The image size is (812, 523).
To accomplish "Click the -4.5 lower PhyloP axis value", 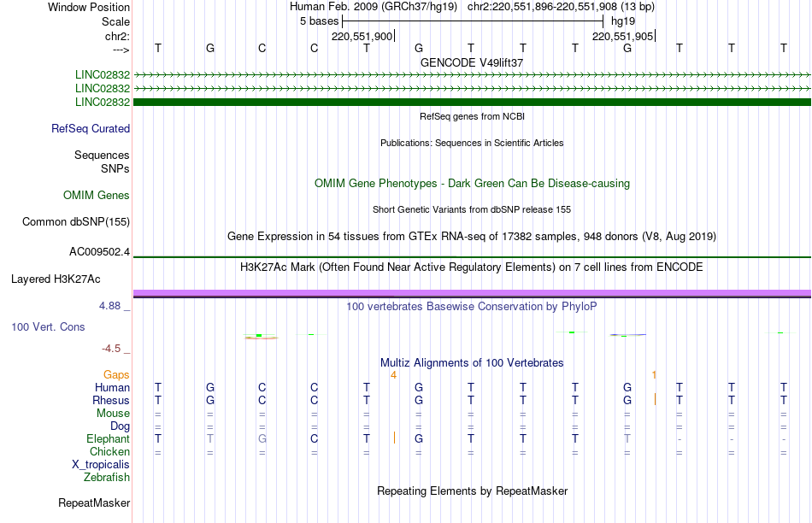I will (x=111, y=349).
